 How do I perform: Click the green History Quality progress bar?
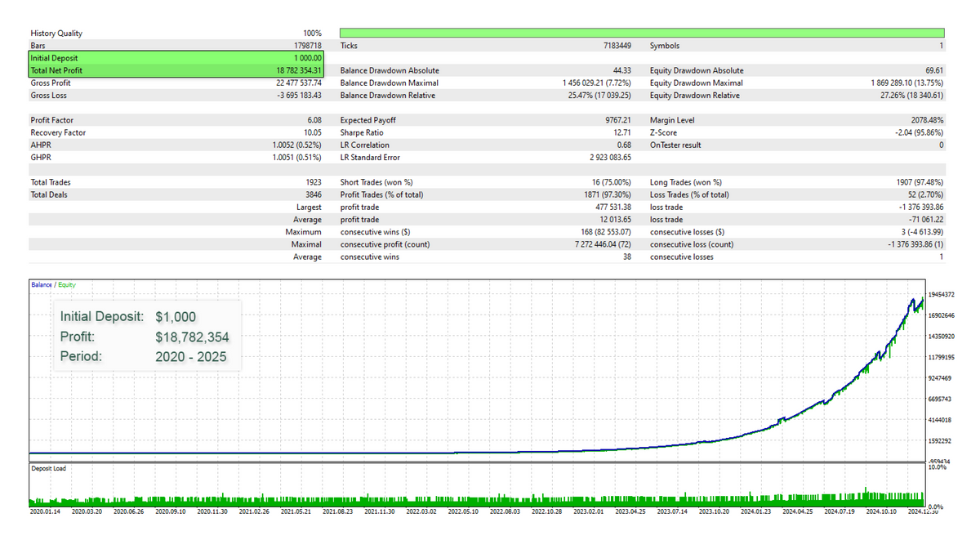641,33
